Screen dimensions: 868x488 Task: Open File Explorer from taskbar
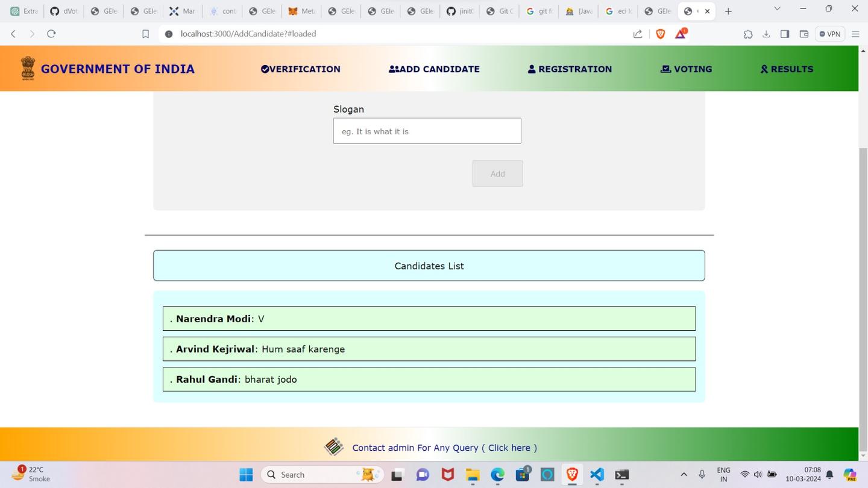472,475
